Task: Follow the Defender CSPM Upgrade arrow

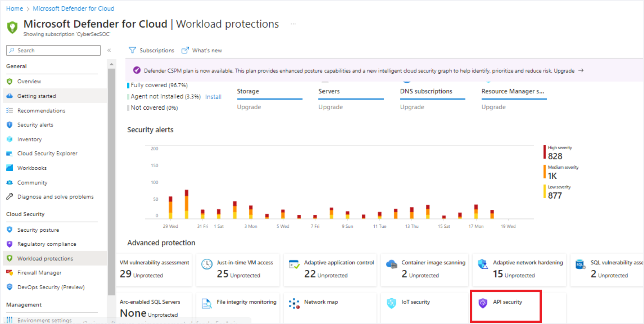Action: click(x=581, y=71)
